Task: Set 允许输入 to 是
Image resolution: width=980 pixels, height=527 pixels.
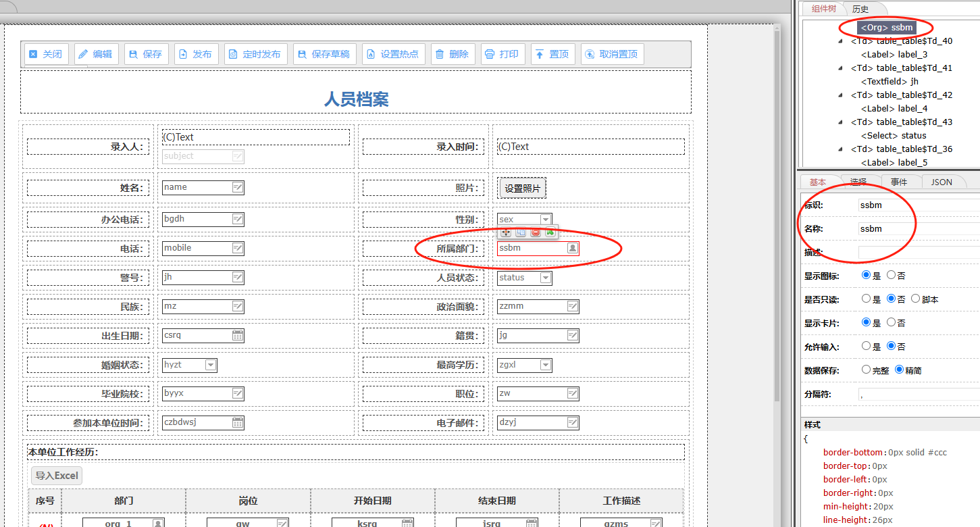Action: click(x=866, y=346)
